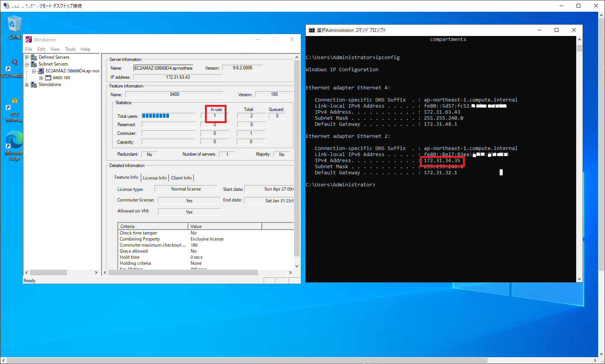The width and height of the screenshot is (605, 364).
Task: Open the Help menu in WlmAdmin
Action: point(85,49)
